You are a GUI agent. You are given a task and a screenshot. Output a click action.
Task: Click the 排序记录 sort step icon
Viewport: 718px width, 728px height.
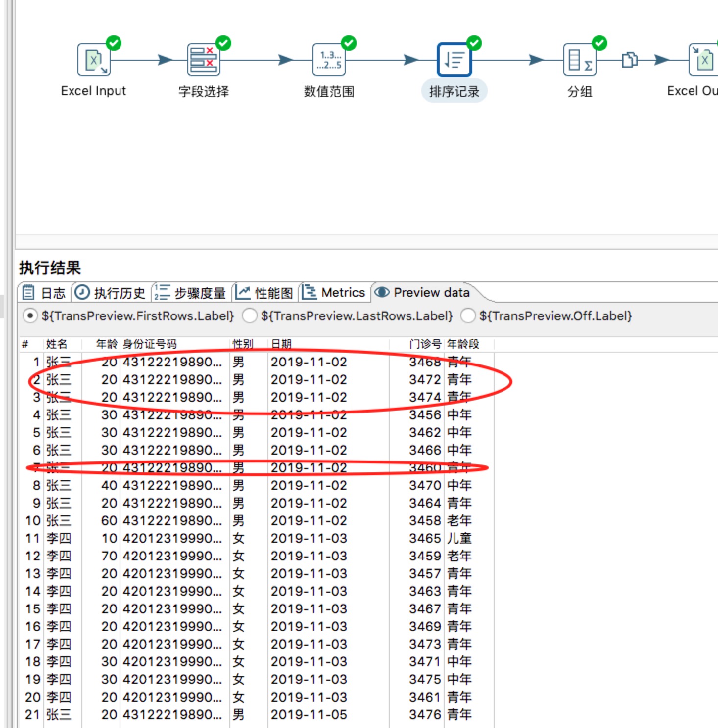tap(455, 60)
